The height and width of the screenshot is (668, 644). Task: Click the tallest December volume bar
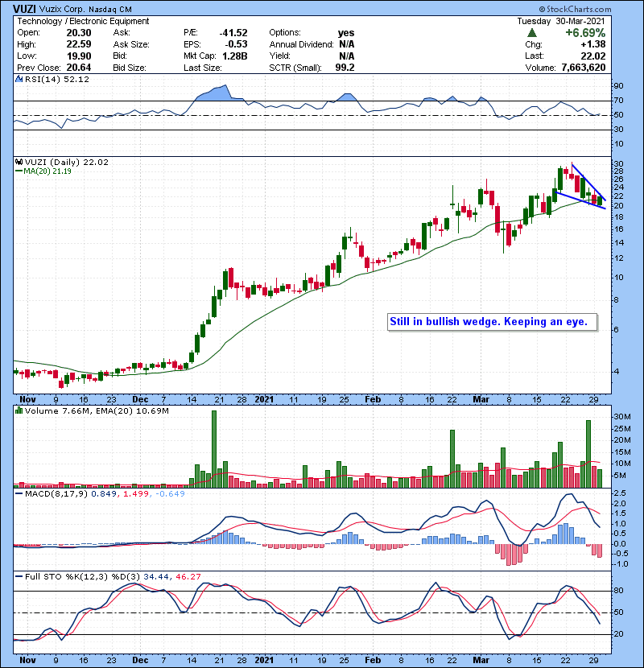click(x=214, y=449)
